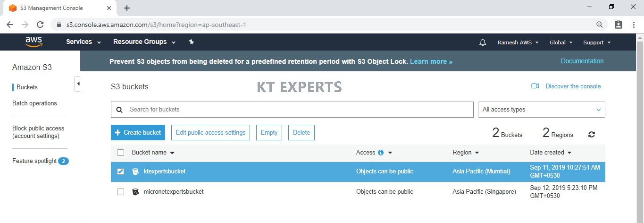The height and width of the screenshot is (223, 644).
Task: Reload the page with browser refresh
Action: click(40, 25)
